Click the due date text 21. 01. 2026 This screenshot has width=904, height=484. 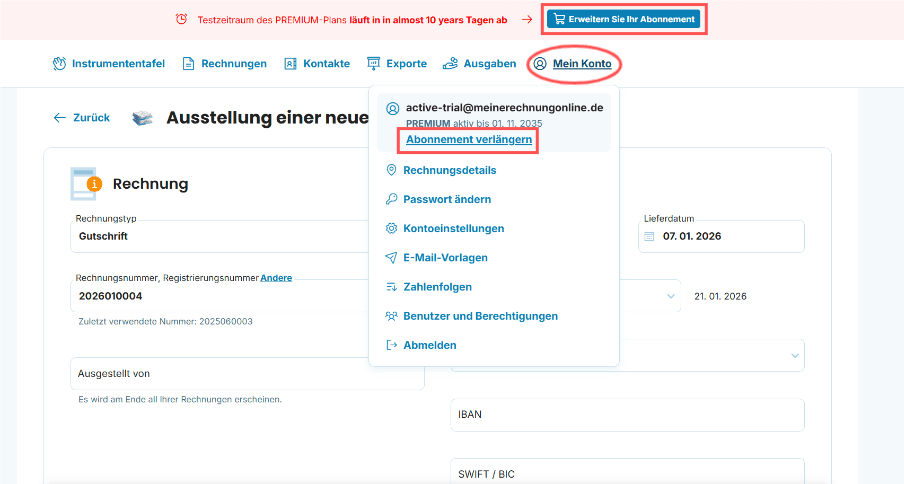coord(720,296)
